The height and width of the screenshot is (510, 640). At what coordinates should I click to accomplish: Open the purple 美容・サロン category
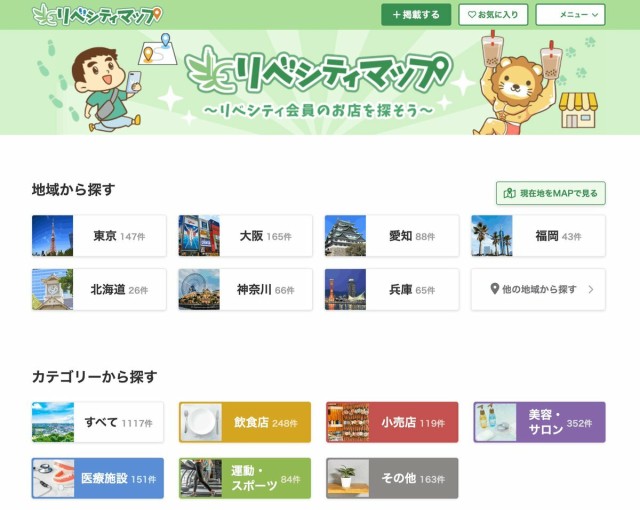click(540, 422)
